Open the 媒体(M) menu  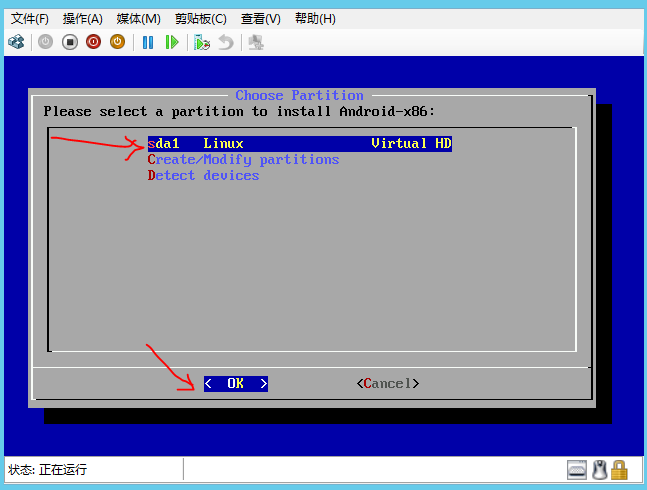[x=138, y=19]
